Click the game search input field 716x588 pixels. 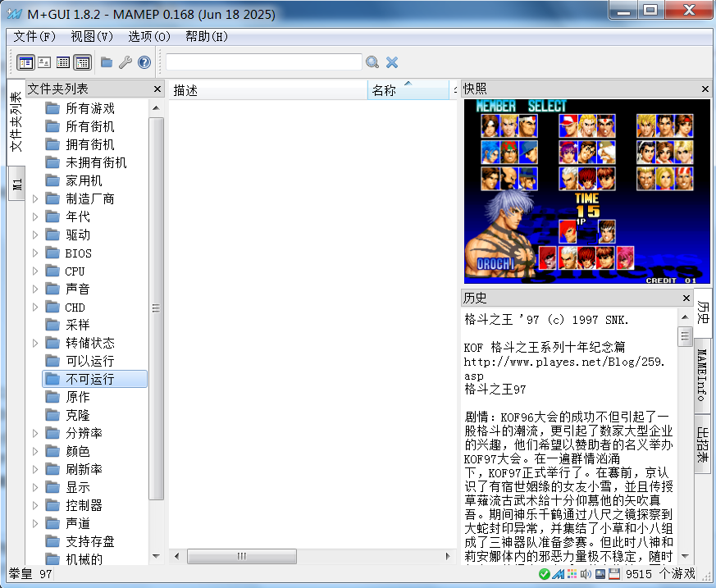(x=264, y=62)
